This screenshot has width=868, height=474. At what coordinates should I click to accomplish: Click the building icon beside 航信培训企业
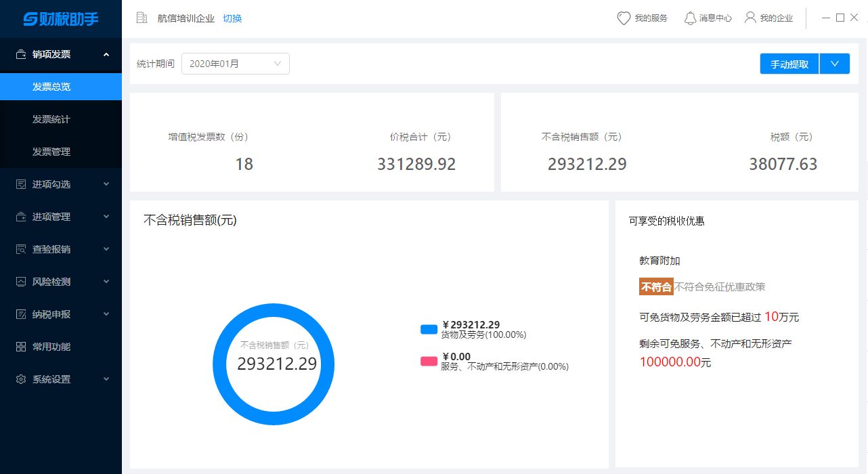click(x=142, y=18)
